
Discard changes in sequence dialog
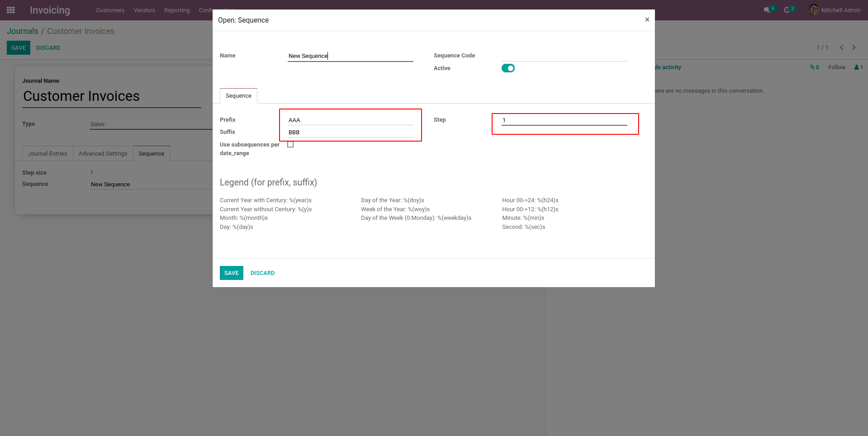(262, 273)
